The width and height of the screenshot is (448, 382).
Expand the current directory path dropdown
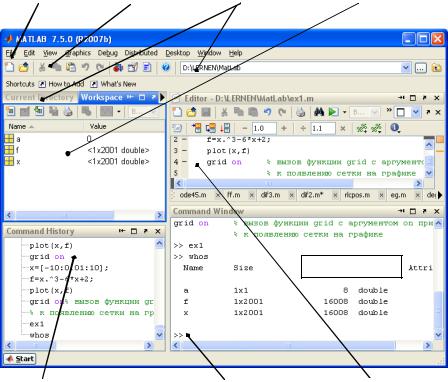405,68
